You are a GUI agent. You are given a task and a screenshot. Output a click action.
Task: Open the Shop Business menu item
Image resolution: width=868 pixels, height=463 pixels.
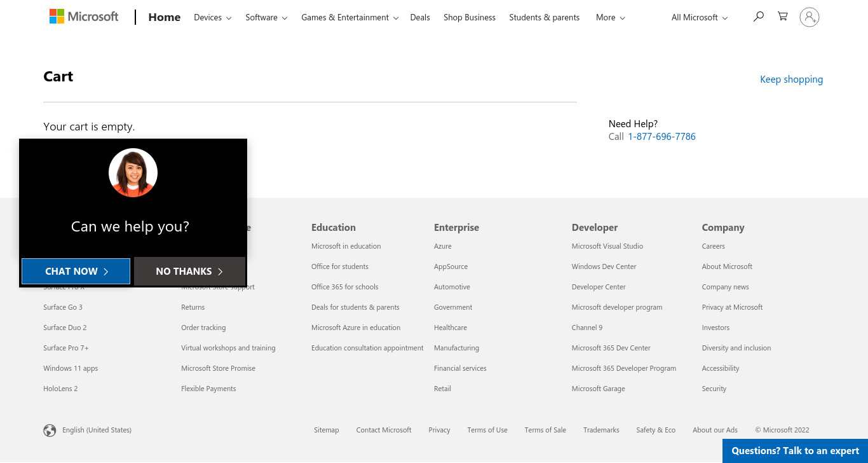point(470,18)
